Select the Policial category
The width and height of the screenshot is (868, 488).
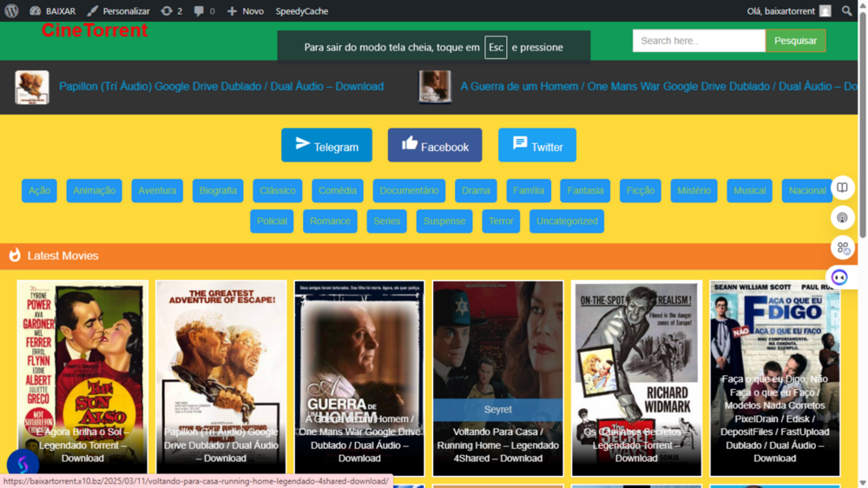point(272,221)
